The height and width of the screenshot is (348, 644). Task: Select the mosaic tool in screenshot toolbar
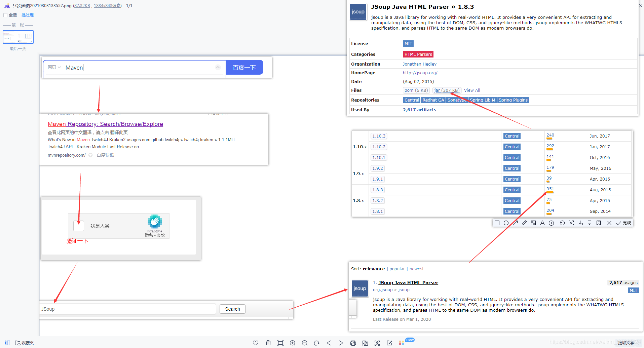tap(533, 223)
